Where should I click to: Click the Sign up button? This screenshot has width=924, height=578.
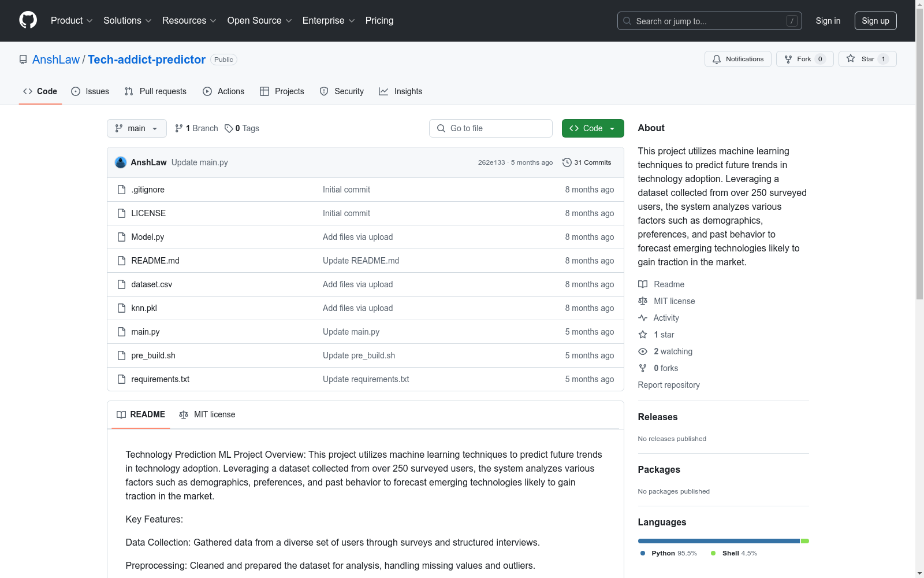[x=875, y=21]
